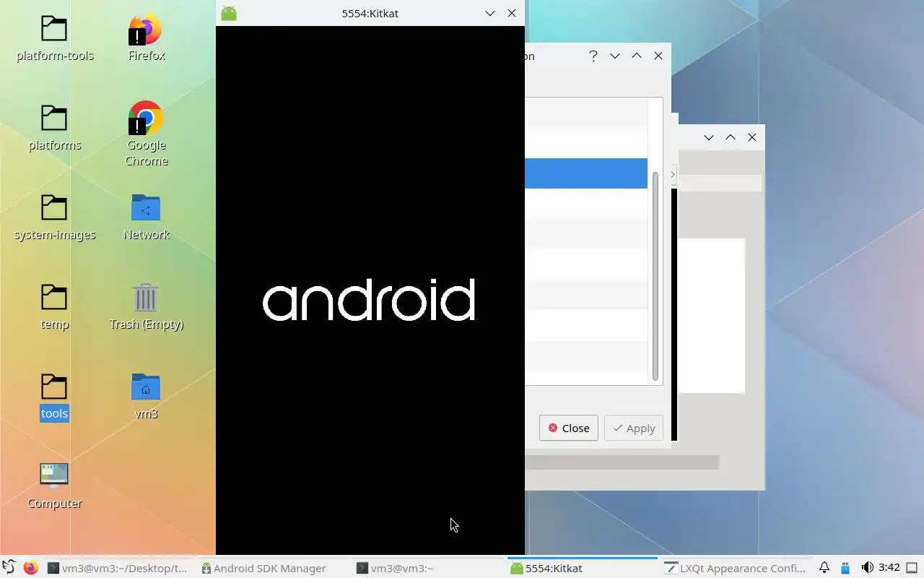Close the 5554:Kitkat emulator window
Viewport: 924px width, 578px height.
coord(512,13)
